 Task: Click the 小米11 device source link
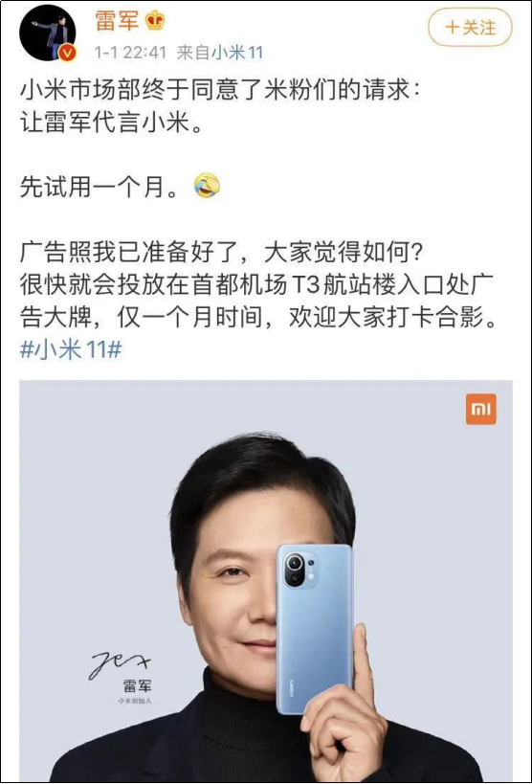point(237,52)
